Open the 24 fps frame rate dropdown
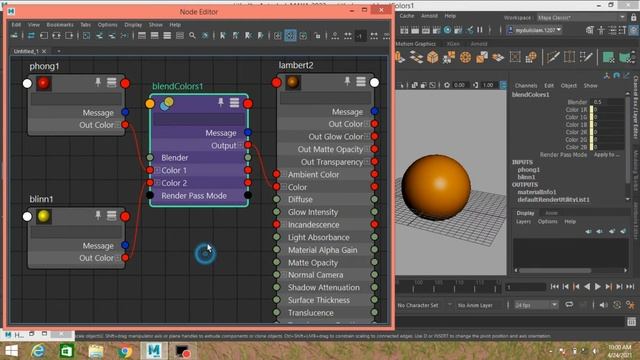 tap(536, 305)
